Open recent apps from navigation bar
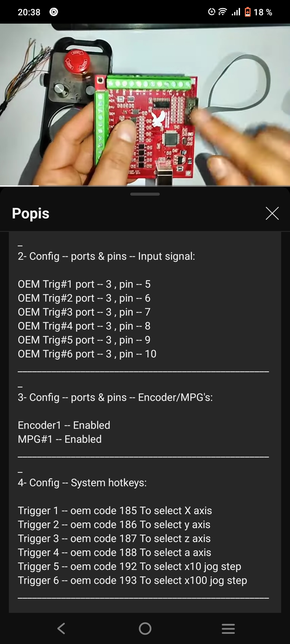This screenshot has height=644, width=290. coord(228,628)
